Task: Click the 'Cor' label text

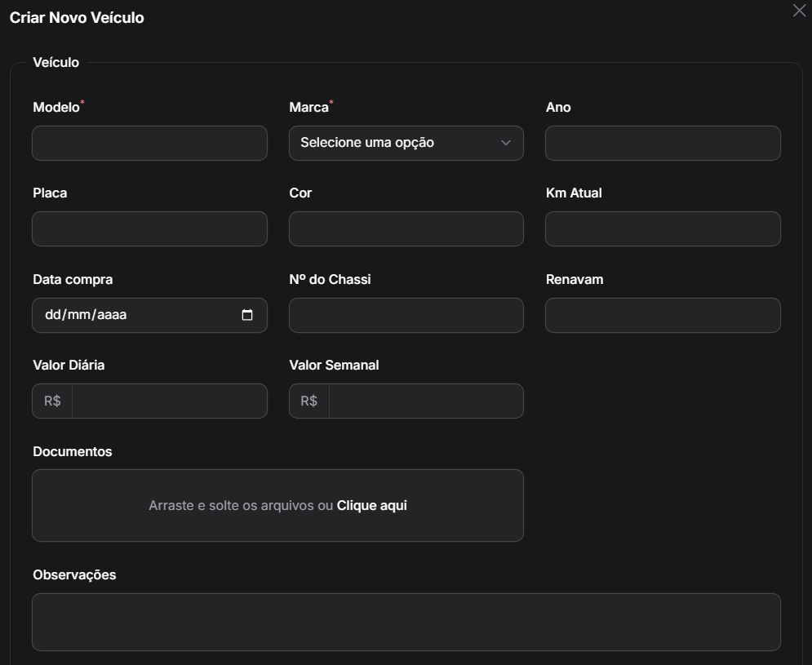Action: point(300,193)
